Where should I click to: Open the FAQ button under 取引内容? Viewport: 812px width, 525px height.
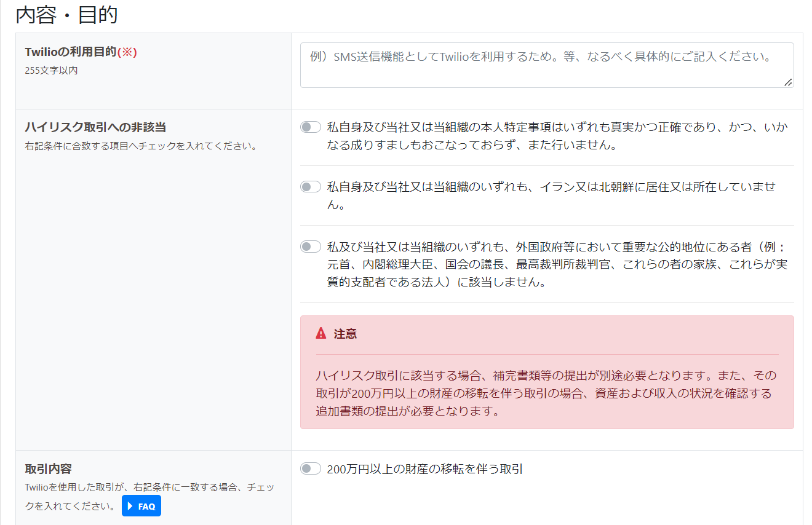coord(141,506)
